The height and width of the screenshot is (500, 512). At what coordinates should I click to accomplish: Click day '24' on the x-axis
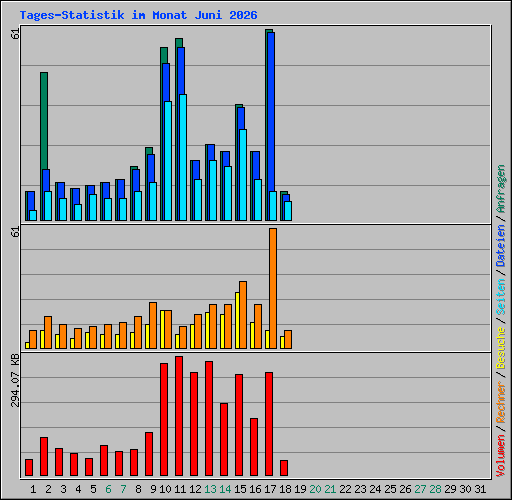[375, 489]
